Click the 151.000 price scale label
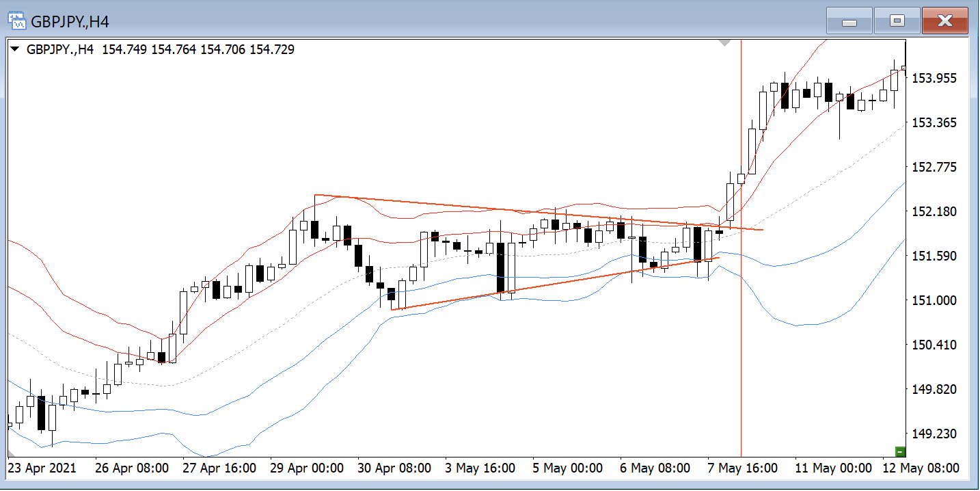The image size is (980, 491). coord(934,300)
